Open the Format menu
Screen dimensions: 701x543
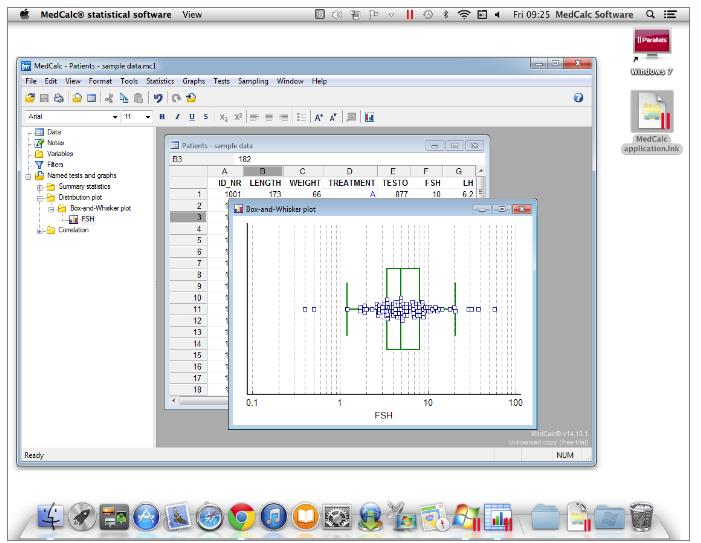100,81
